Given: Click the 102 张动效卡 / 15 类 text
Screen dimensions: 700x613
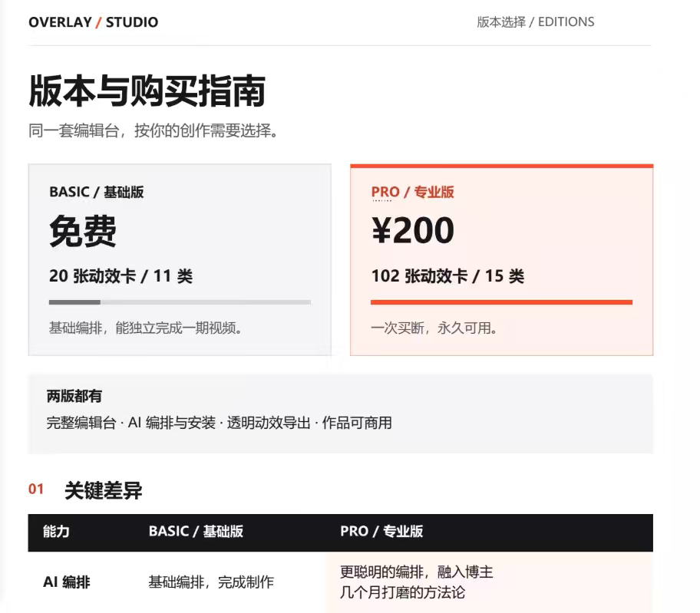Looking at the screenshot, I should point(447,276).
